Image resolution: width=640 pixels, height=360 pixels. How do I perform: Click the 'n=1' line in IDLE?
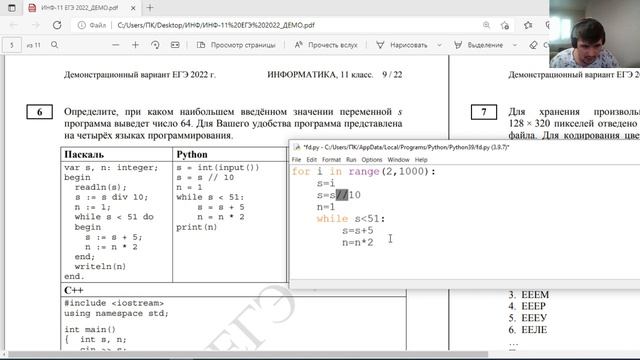(x=326, y=207)
